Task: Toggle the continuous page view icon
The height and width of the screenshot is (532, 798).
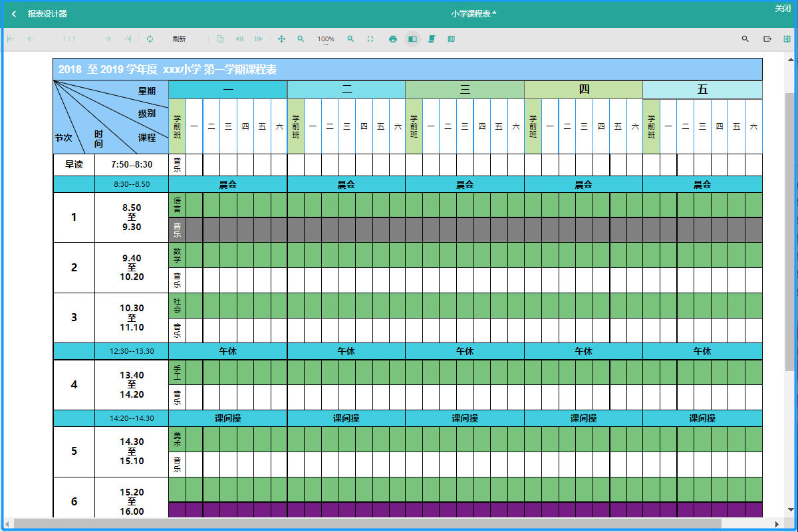Action: point(432,39)
